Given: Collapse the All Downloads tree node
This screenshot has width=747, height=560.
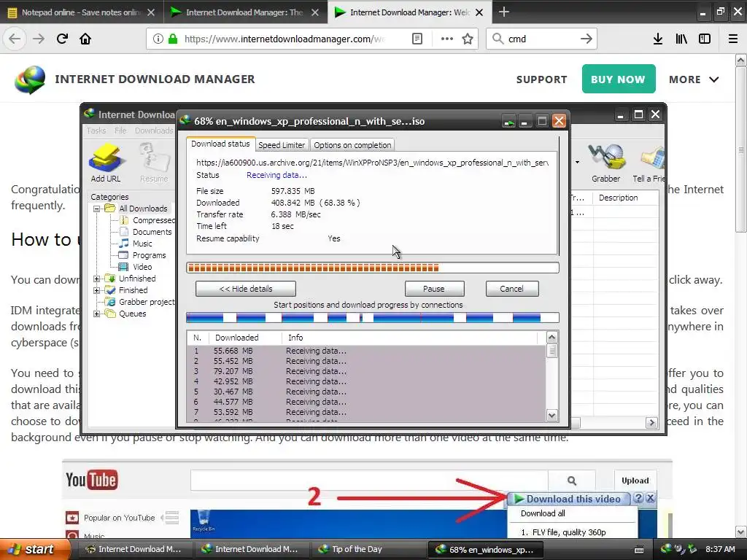Looking at the screenshot, I should coord(97,209).
